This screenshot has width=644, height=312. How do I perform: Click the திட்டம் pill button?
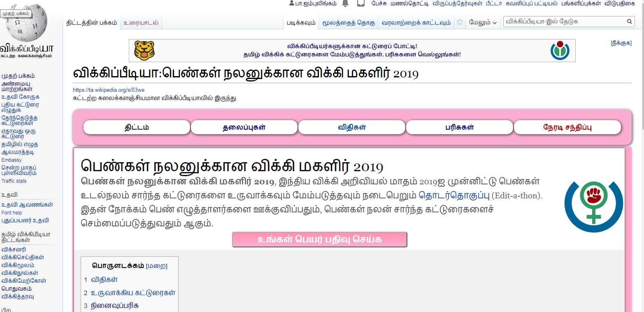[x=137, y=127]
